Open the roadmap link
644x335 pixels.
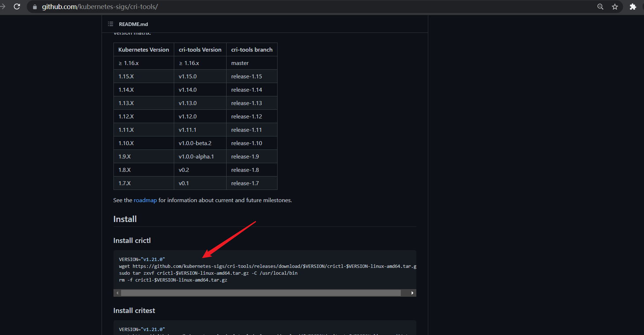145,200
